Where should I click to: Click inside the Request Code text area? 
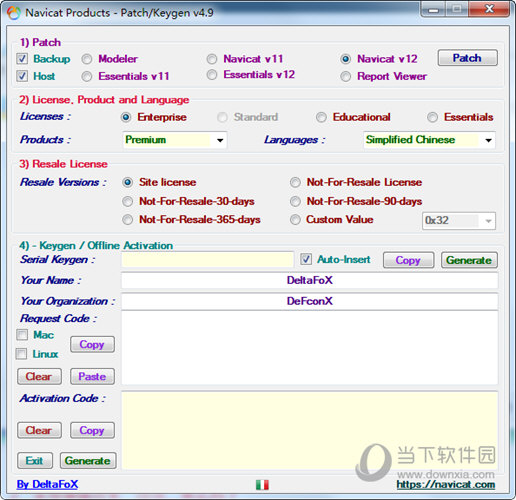[310, 348]
